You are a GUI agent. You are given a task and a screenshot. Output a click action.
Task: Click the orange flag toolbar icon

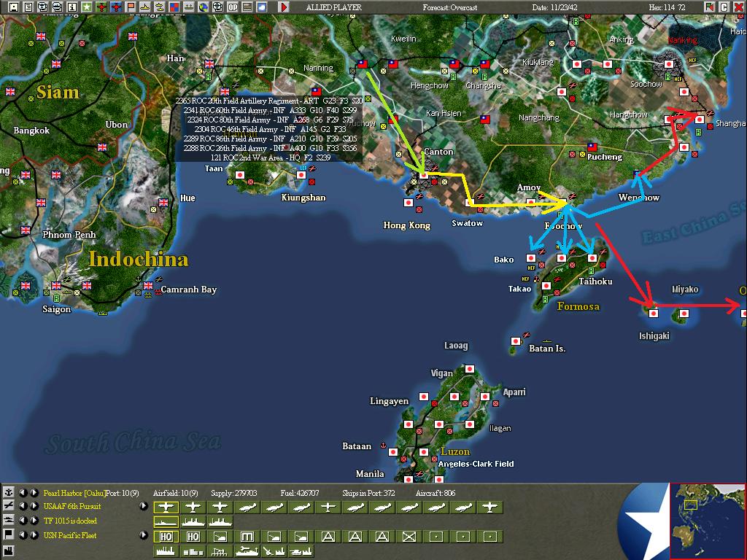(x=131, y=7)
